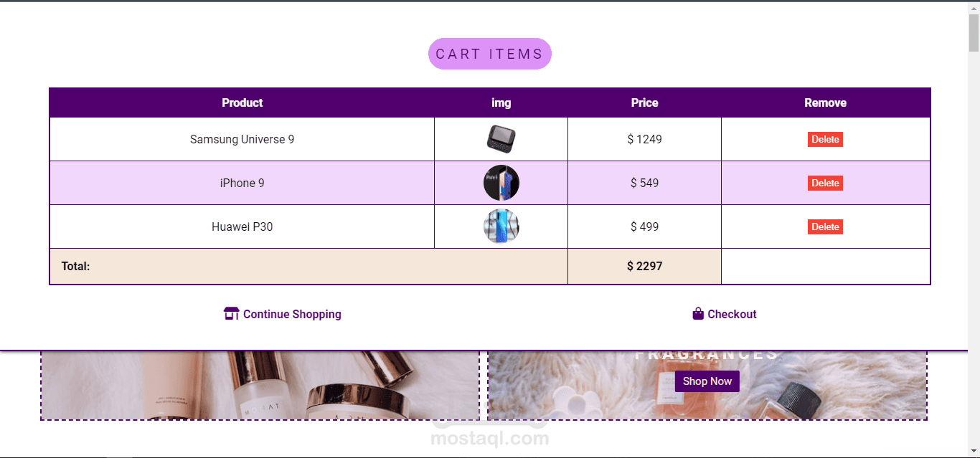Proceed to Checkout
Screen dimensions: 980x458
click(732, 314)
